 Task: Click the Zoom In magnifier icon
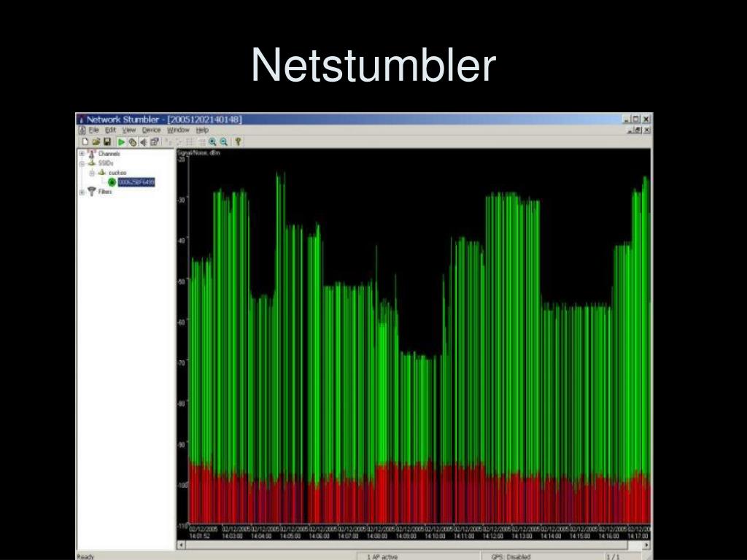pos(212,141)
